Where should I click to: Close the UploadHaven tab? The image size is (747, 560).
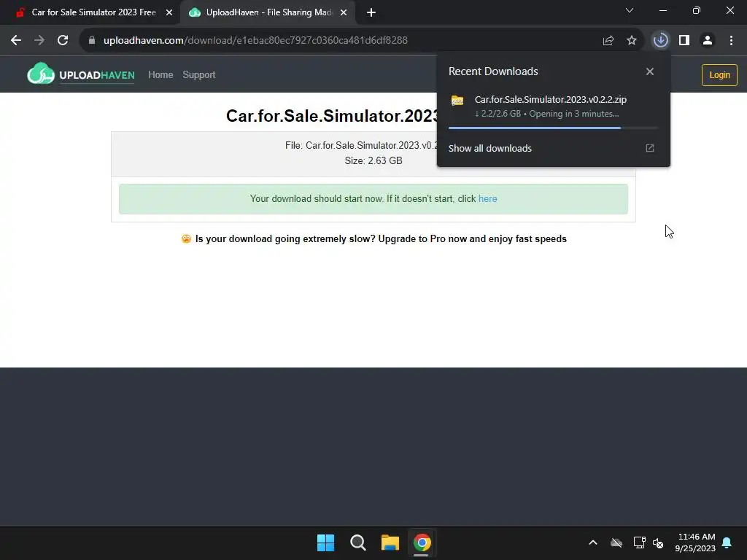[344, 13]
